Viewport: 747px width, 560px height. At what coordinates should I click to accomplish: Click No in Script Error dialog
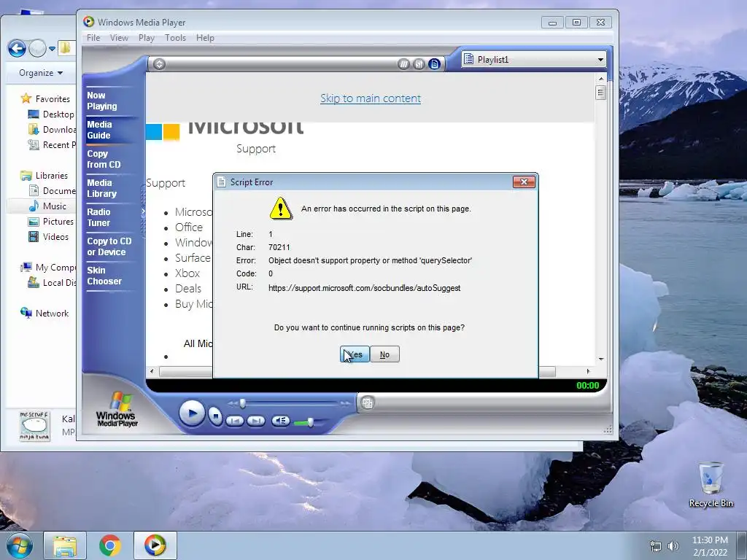pyautogui.click(x=384, y=354)
